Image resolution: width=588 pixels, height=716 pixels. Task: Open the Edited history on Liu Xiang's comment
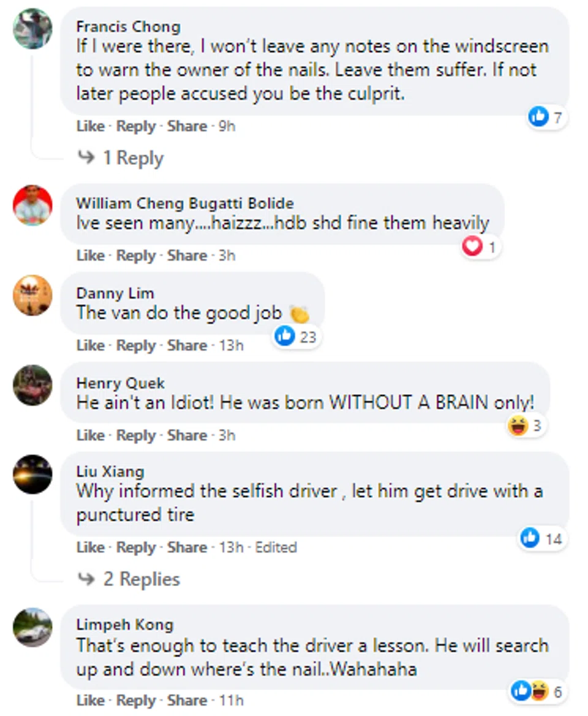click(276, 547)
